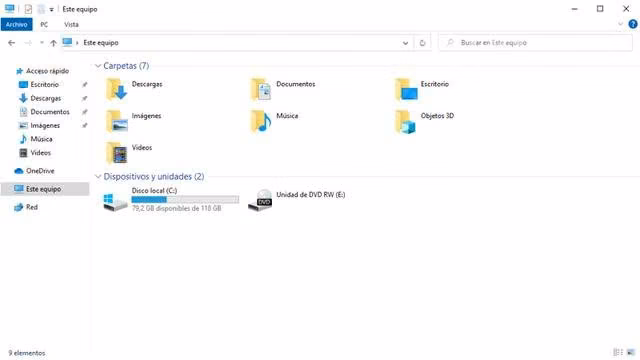The image size is (640, 360).
Task: Click the refresh button beside address bar
Action: click(422, 43)
